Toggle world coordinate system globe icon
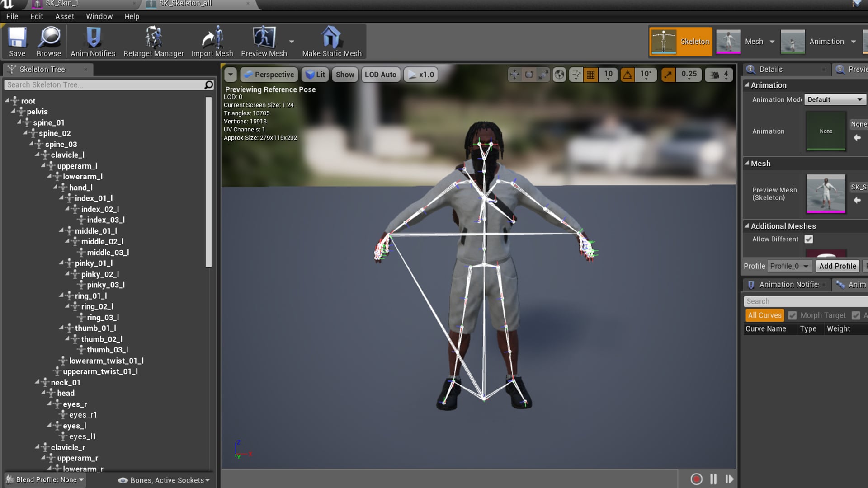This screenshot has height=488, width=868. click(x=559, y=75)
